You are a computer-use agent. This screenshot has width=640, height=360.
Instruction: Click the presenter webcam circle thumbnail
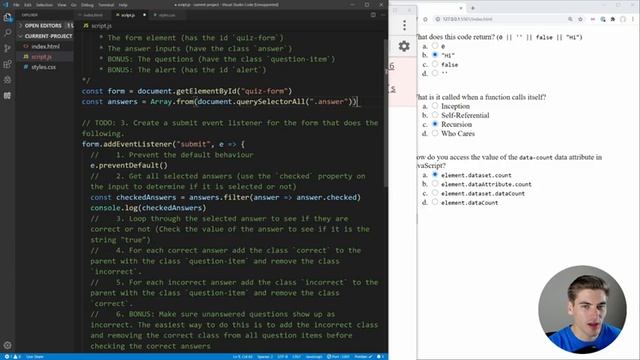point(582,309)
